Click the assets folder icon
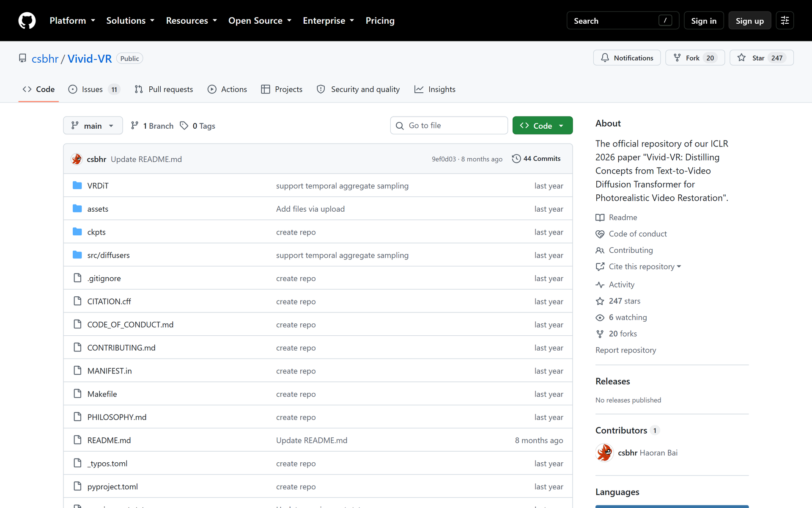The width and height of the screenshot is (812, 508). click(77, 209)
